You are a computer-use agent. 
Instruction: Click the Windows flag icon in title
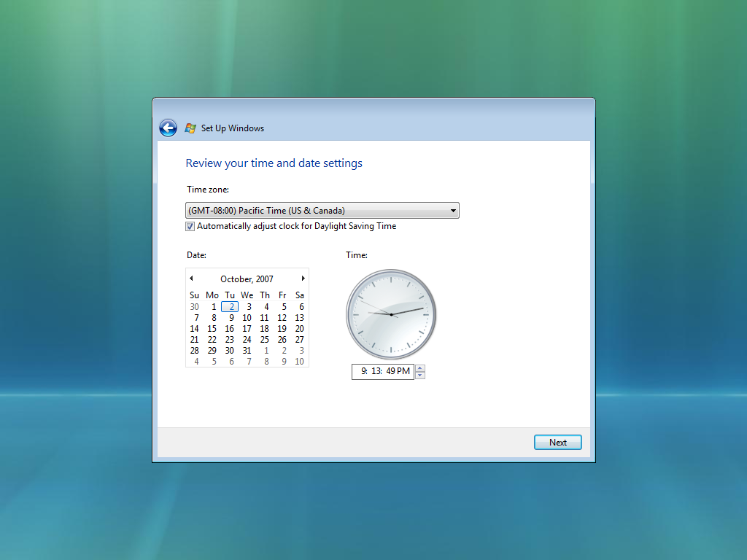[x=190, y=128]
